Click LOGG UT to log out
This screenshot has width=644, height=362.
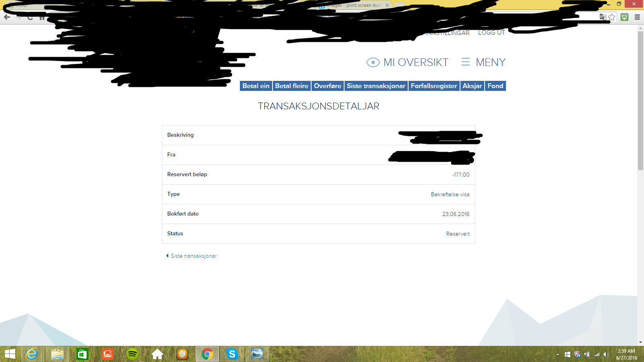click(491, 33)
